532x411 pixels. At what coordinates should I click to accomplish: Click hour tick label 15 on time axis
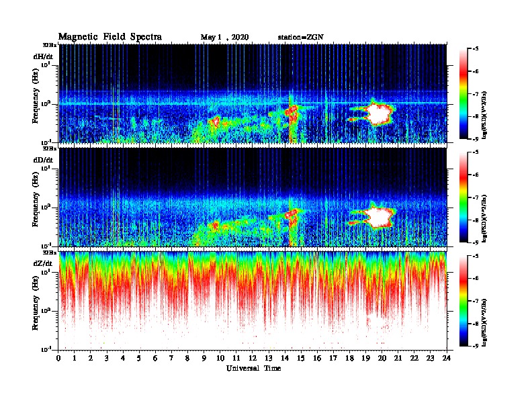(x=301, y=358)
